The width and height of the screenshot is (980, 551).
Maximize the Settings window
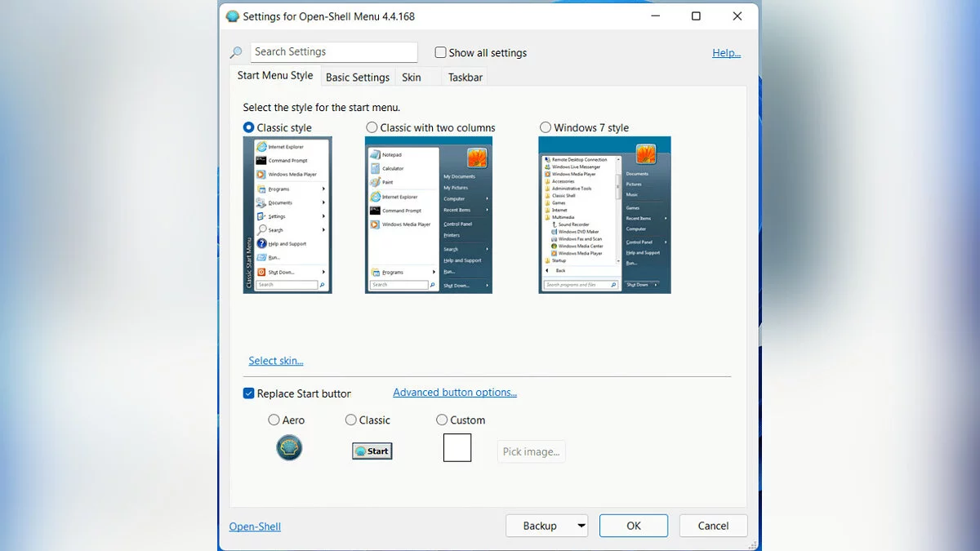coord(696,16)
